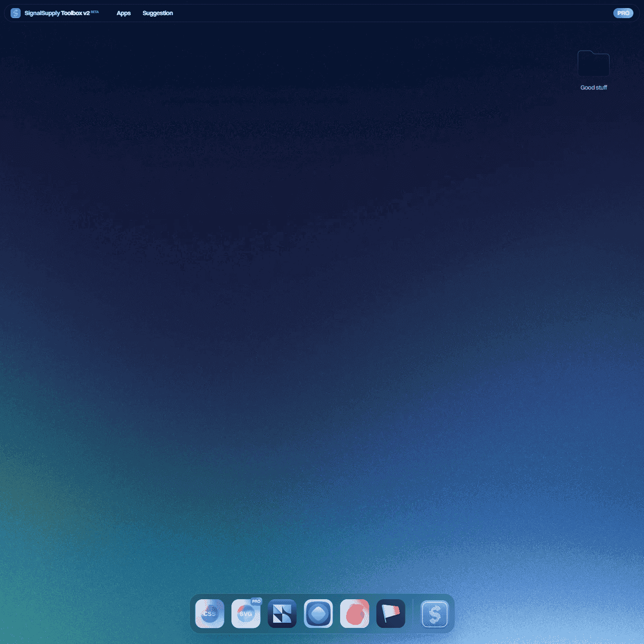Click the SignalSupply logo in top bar
Viewport: 644px width, 644px height.
16,13
